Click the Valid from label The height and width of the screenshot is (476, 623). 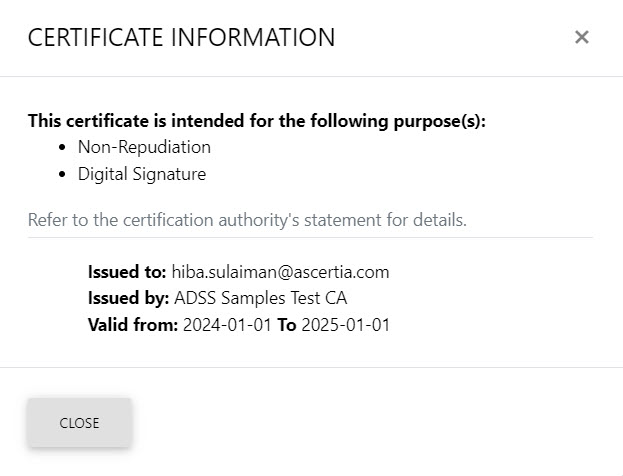[x=133, y=325]
